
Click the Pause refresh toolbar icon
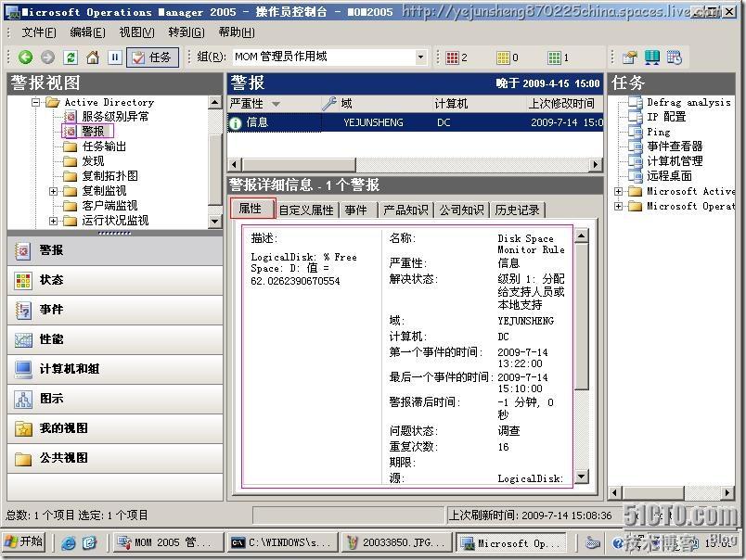pos(115,57)
